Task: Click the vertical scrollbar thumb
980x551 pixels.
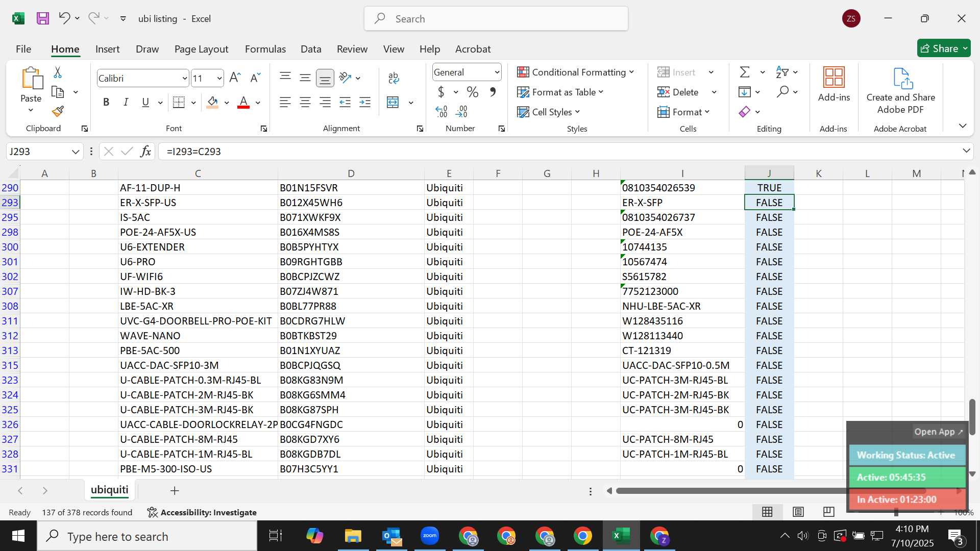Action: [972, 417]
